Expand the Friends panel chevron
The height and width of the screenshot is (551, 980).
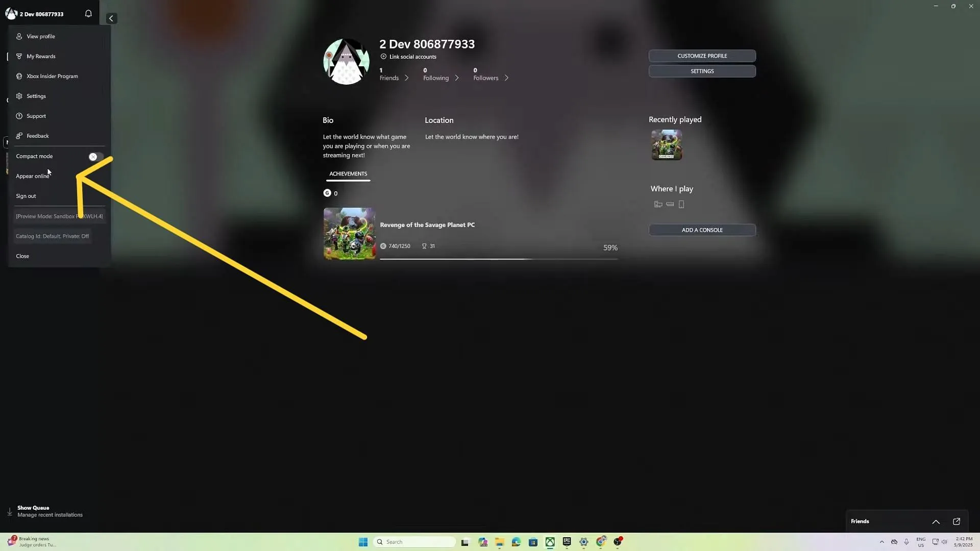(x=936, y=522)
